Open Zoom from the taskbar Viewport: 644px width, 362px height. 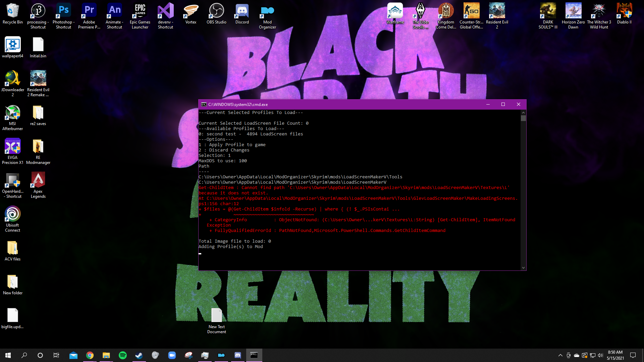[172, 355]
